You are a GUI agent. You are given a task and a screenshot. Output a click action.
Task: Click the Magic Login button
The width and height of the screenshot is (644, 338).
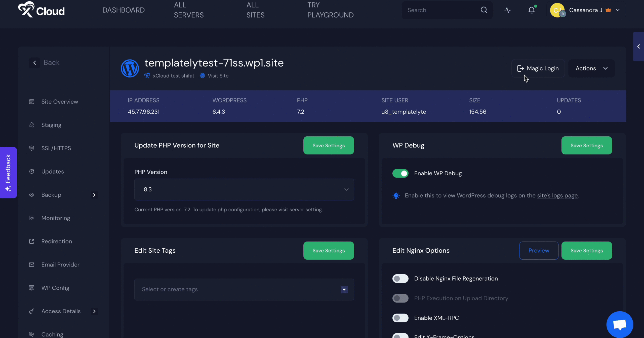pos(538,68)
